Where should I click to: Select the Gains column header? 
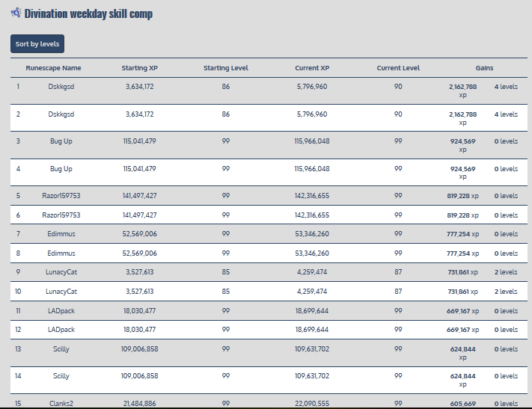point(484,68)
